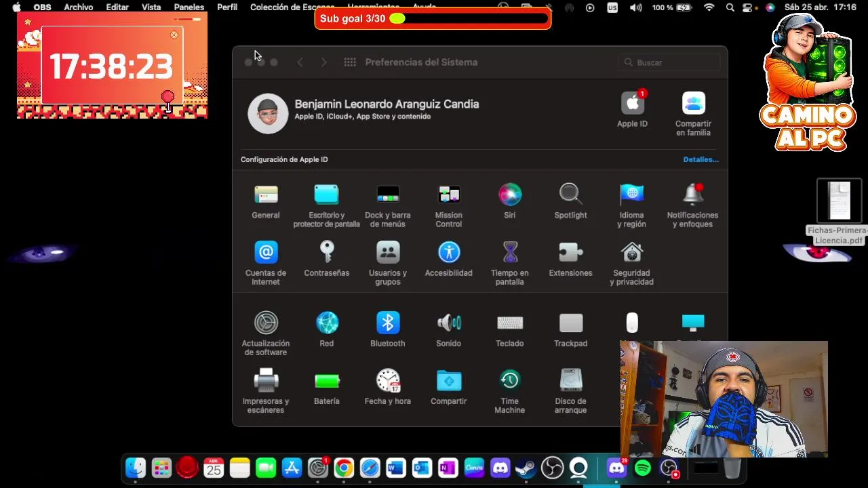Open Mission Control preferences
868x488 pixels.
(448, 205)
